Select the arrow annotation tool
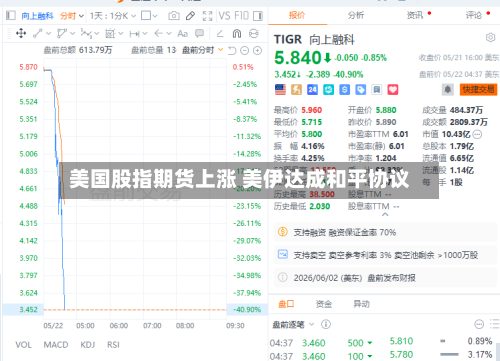 [x=159, y=33]
